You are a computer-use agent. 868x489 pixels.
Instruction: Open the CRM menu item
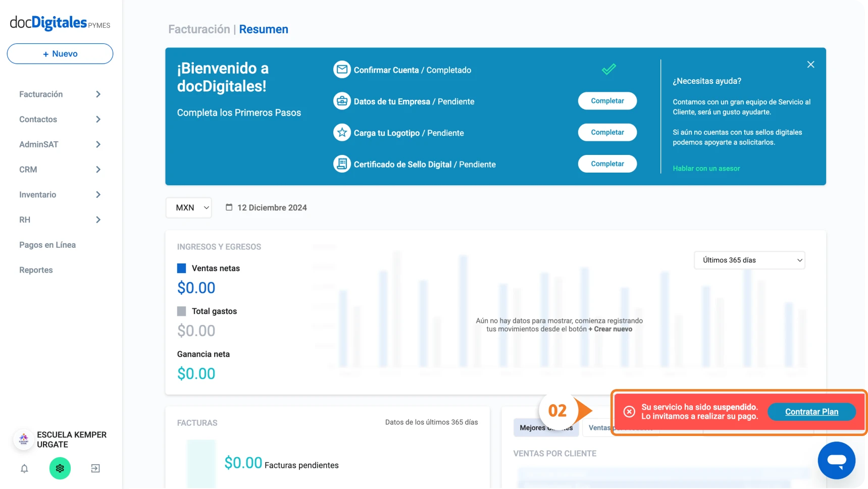point(28,170)
